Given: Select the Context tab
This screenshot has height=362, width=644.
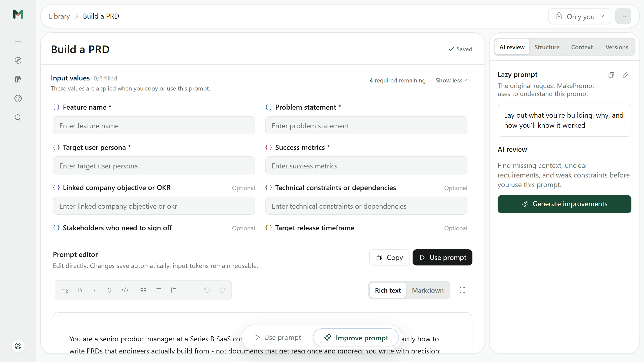Looking at the screenshot, I should 582,47.
